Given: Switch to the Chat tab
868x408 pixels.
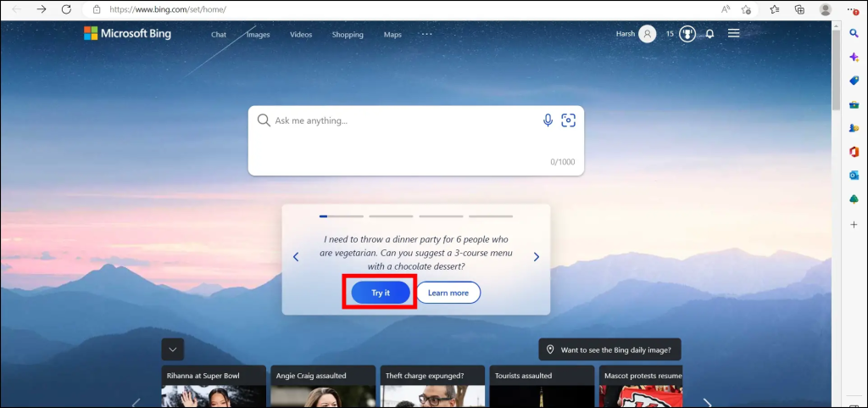Looking at the screenshot, I should point(219,35).
